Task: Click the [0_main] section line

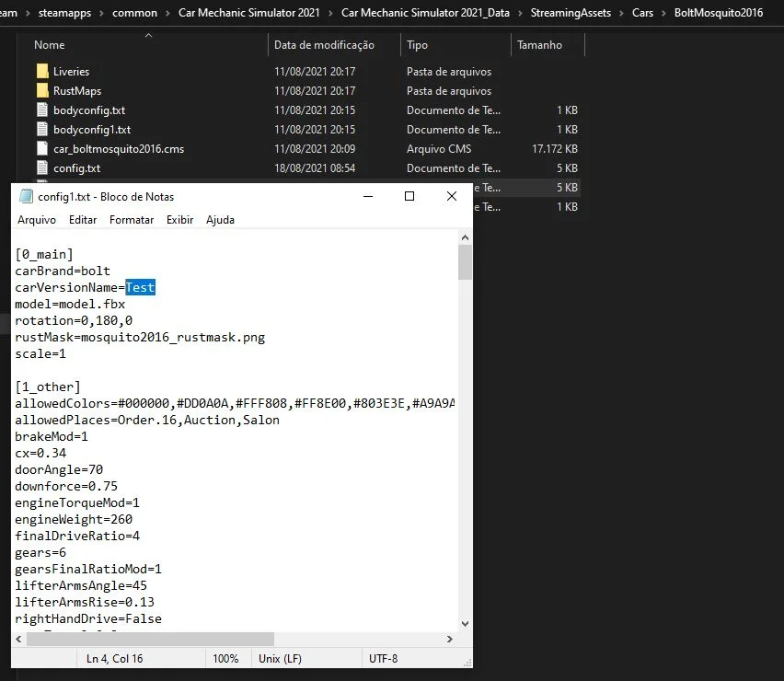Action: tap(44, 255)
